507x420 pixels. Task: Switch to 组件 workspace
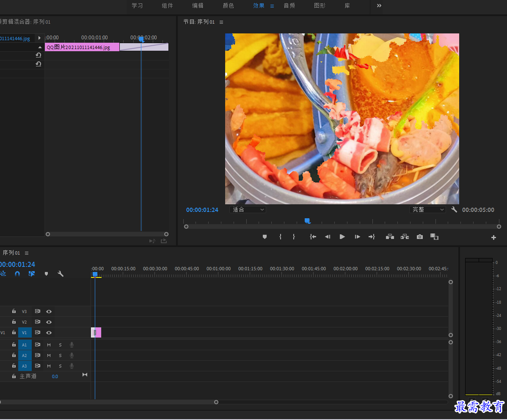point(168,6)
